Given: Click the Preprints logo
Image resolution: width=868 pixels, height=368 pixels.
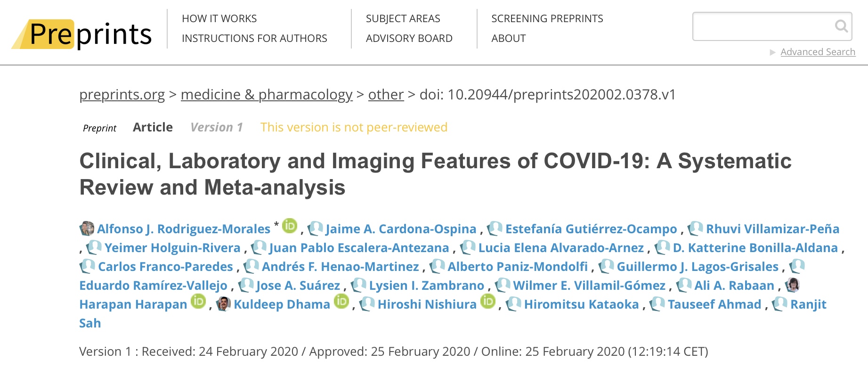Looking at the screenshot, I should [x=81, y=34].
